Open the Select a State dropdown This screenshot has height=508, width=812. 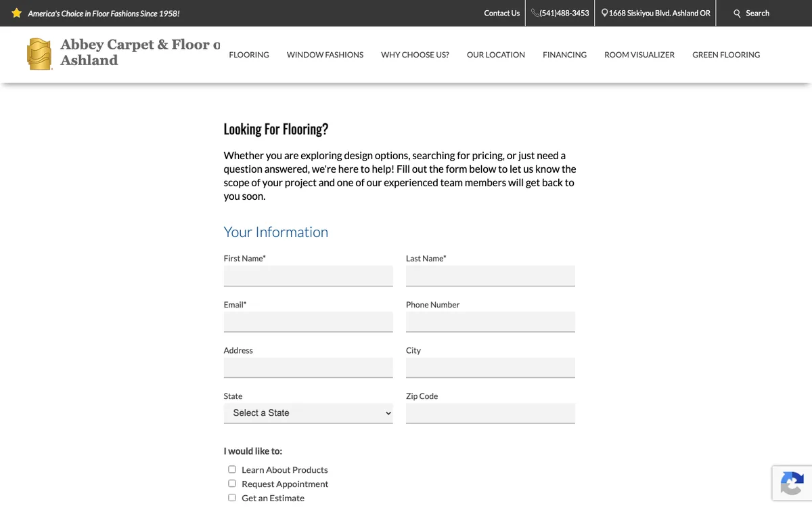tap(308, 413)
